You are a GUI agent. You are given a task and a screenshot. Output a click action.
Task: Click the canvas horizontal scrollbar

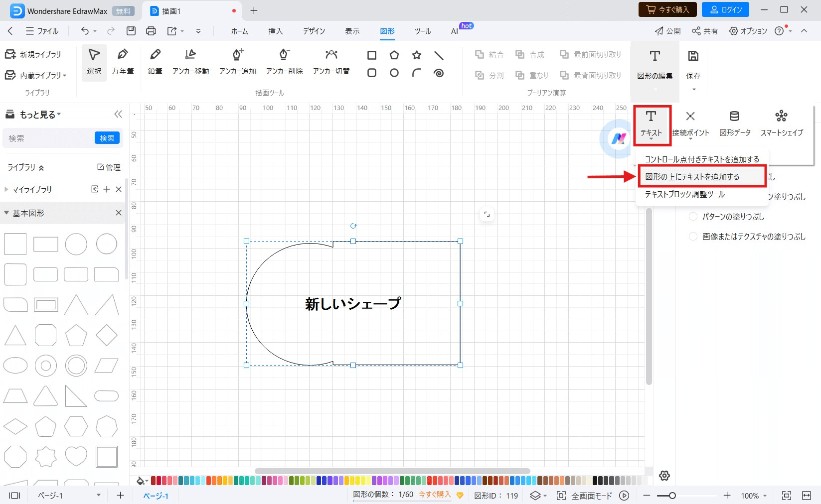tap(392, 471)
